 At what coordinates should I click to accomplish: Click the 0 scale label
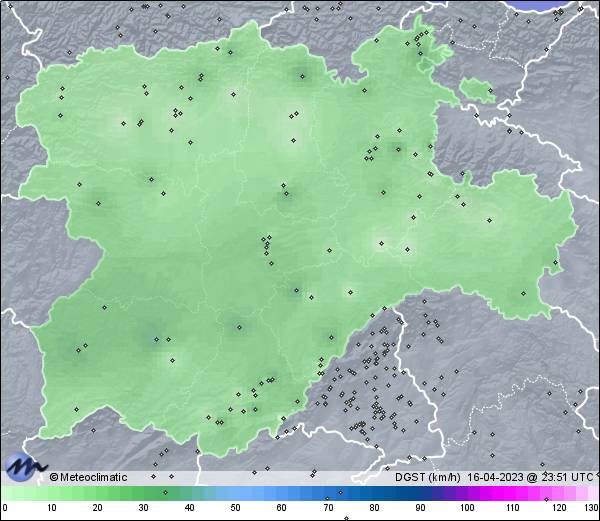(5, 508)
